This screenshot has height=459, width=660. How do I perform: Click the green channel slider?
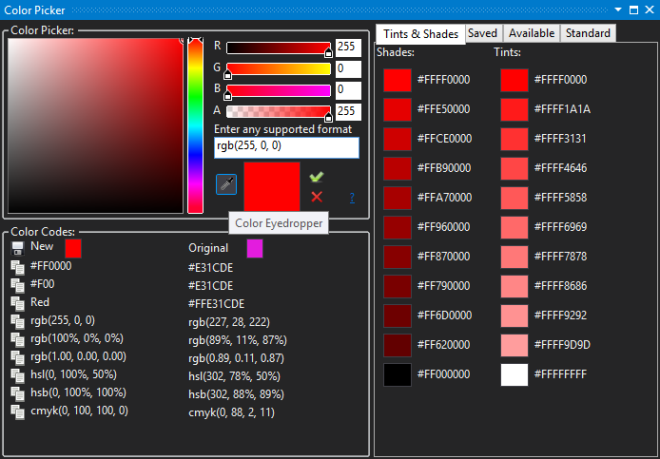coord(278,69)
